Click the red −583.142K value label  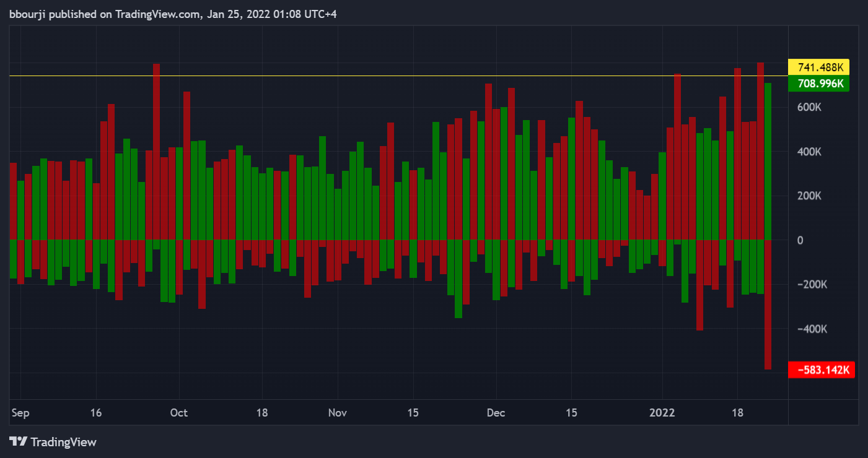tap(821, 370)
